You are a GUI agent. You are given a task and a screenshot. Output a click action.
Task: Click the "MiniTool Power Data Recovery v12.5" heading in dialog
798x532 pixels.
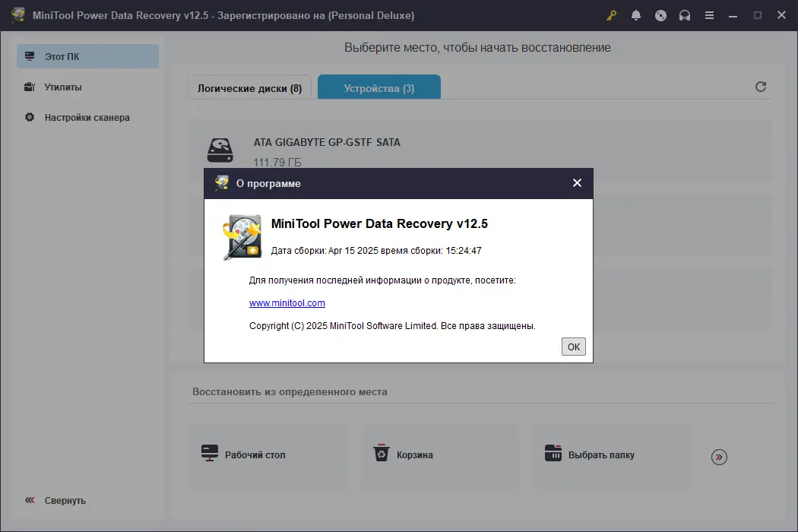pyautogui.click(x=379, y=223)
